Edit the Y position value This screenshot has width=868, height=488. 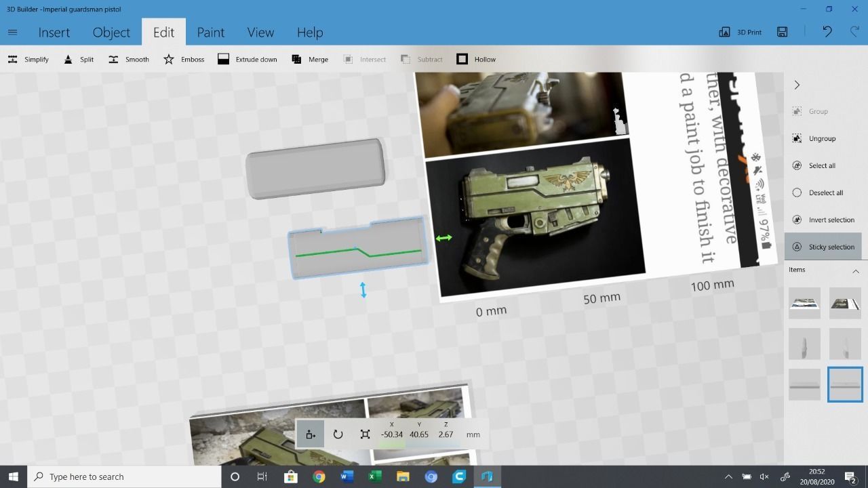[x=419, y=434]
